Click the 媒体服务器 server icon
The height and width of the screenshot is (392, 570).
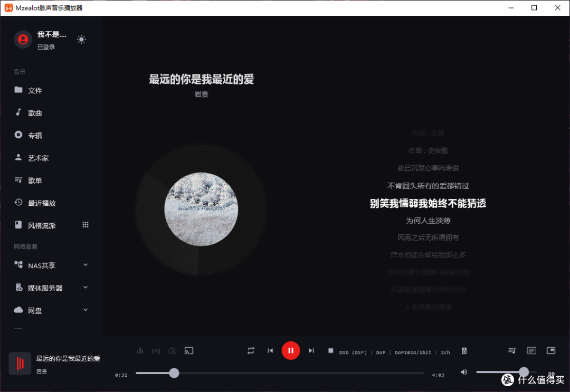(18, 288)
